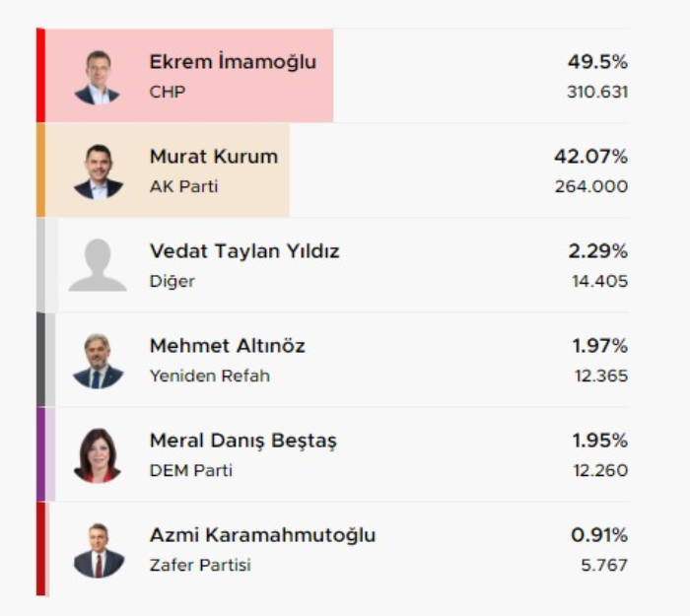Screen dimensions: 690x616
Task: Open Azmi Karamahmutoğlu name link
Action: pyautogui.click(x=262, y=535)
